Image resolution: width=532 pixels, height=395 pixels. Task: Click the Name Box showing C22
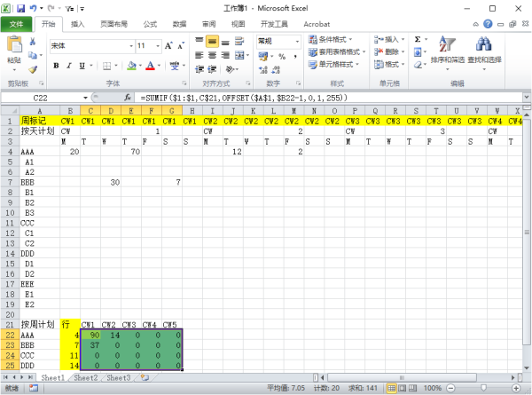tap(41, 97)
